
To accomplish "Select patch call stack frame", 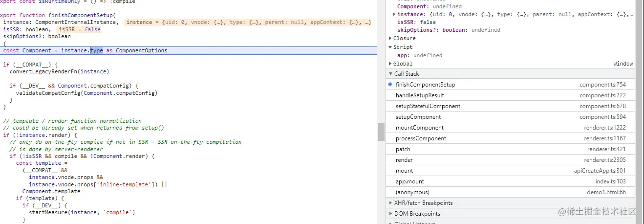I will (x=510, y=149).
